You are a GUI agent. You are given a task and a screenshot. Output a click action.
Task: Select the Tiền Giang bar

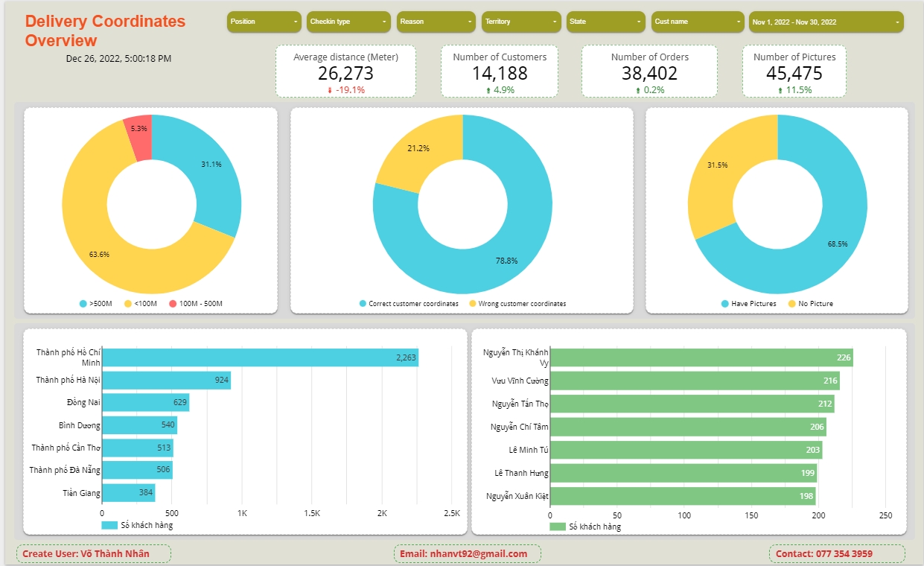point(129,492)
